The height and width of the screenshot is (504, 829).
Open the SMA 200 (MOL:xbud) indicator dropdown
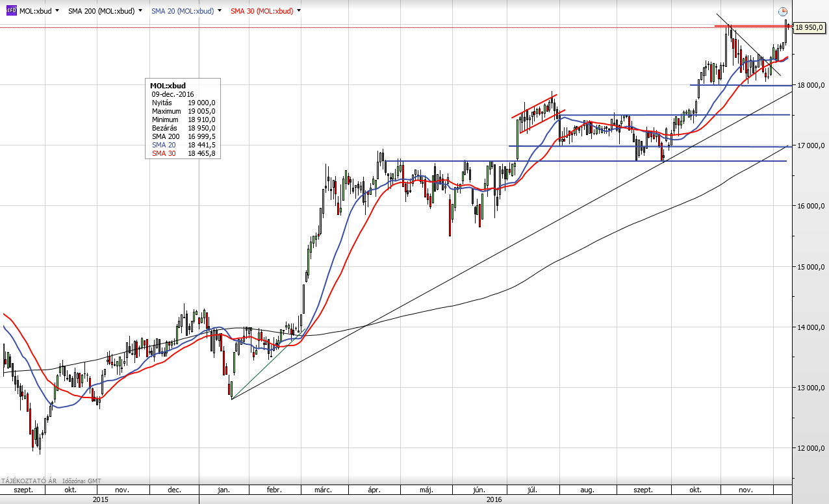(x=140, y=11)
